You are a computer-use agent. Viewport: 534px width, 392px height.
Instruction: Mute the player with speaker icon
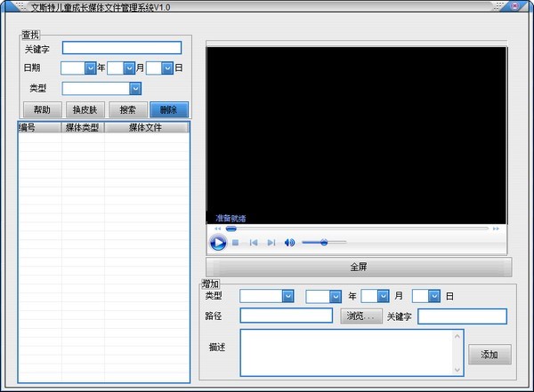pyautogui.click(x=289, y=242)
